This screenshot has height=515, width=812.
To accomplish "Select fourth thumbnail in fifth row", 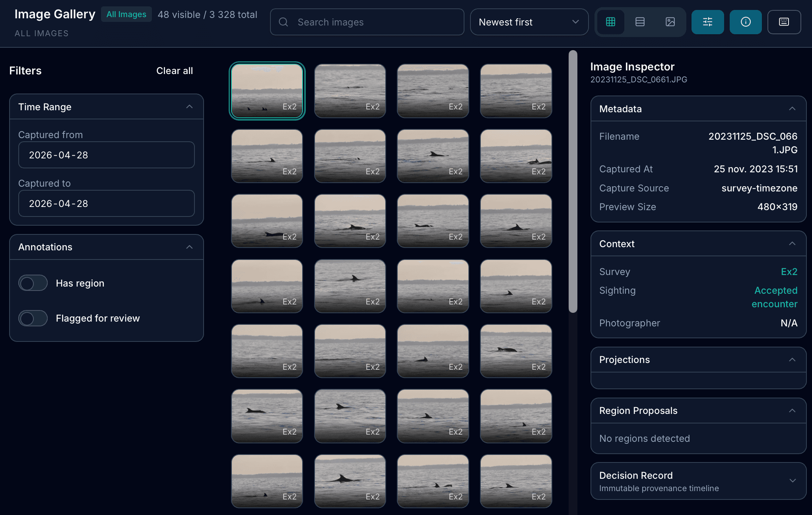I will (x=516, y=351).
